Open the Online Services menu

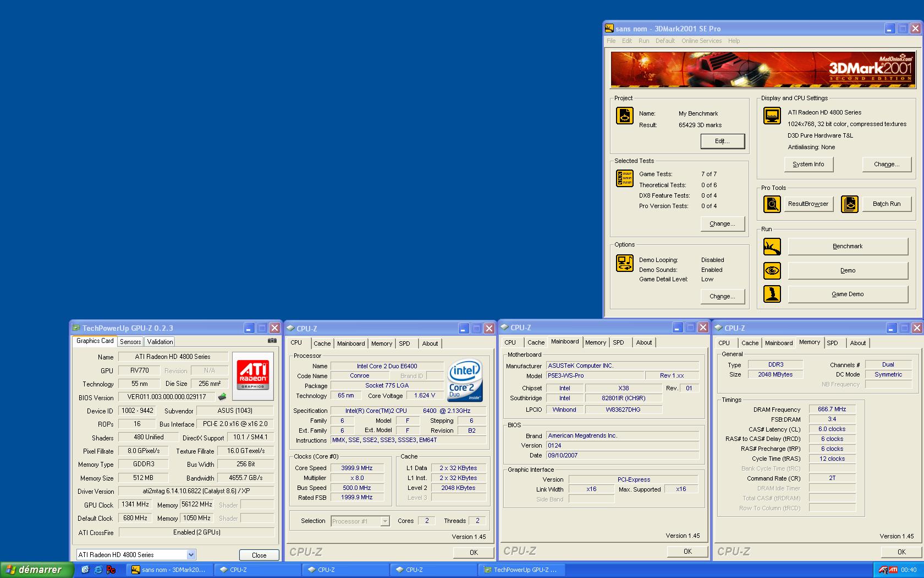[x=701, y=41]
